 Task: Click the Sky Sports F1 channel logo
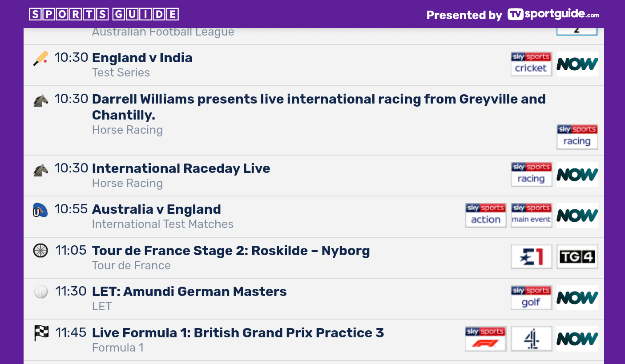pos(485,339)
